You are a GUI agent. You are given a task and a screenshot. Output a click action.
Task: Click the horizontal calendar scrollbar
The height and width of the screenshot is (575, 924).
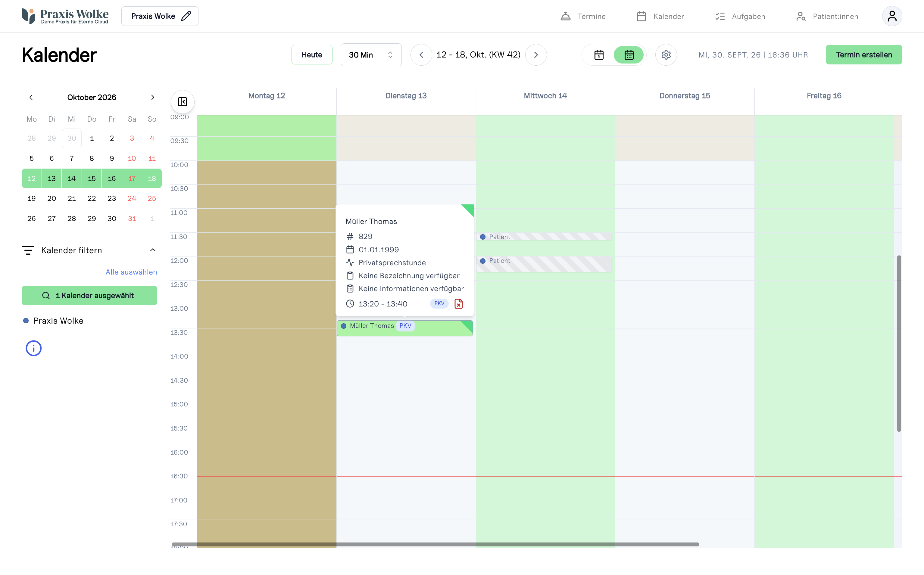435,545
